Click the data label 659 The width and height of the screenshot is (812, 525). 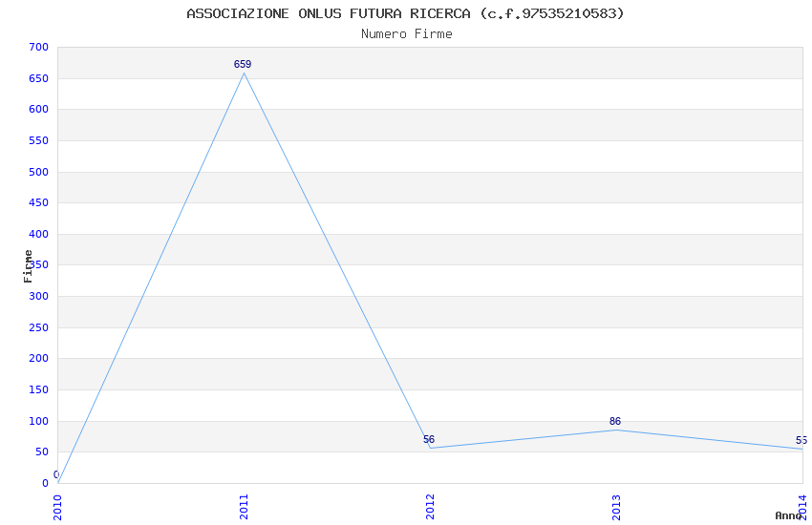click(x=243, y=64)
